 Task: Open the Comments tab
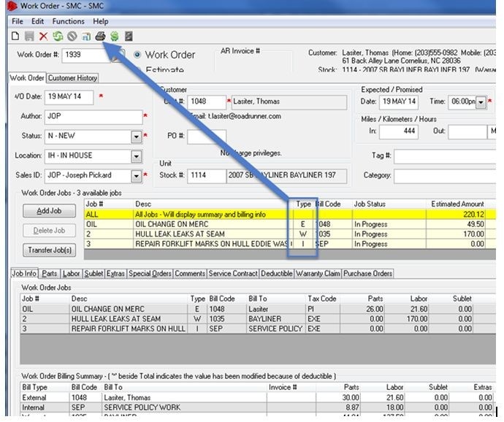click(190, 274)
